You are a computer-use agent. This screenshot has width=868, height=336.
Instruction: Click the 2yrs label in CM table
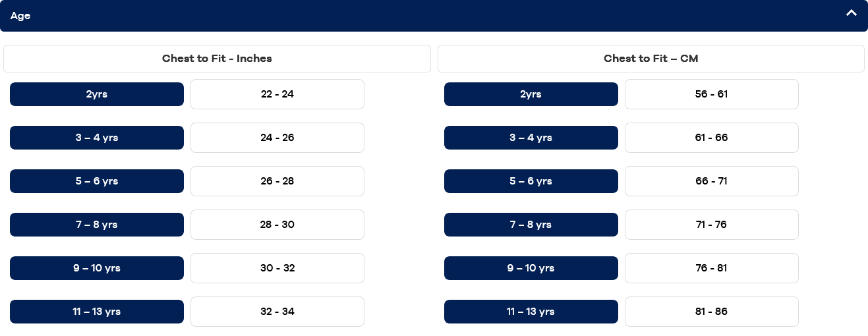pyautogui.click(x=531, y=94)
